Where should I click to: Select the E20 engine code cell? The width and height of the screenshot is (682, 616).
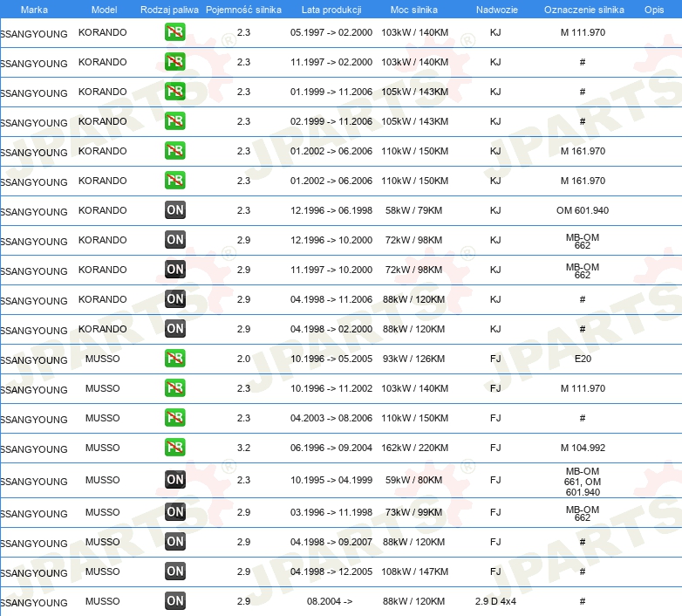tap(582, 359)
